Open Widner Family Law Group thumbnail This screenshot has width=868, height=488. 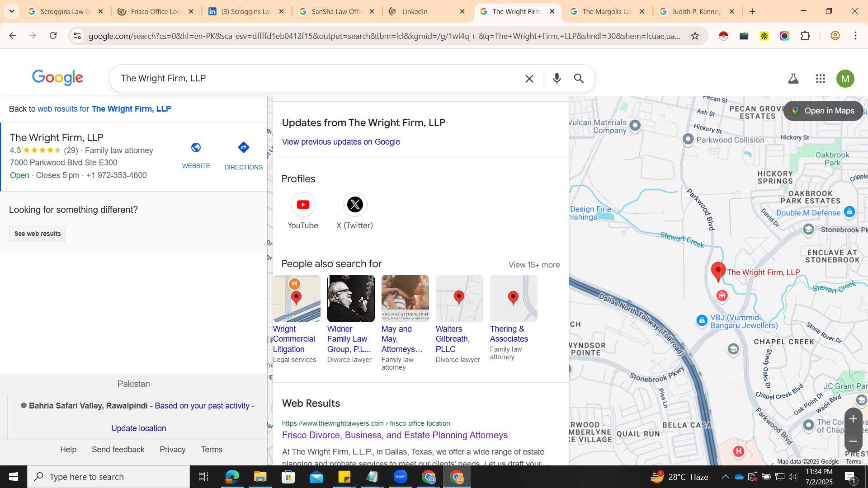(x=351, y=298)
